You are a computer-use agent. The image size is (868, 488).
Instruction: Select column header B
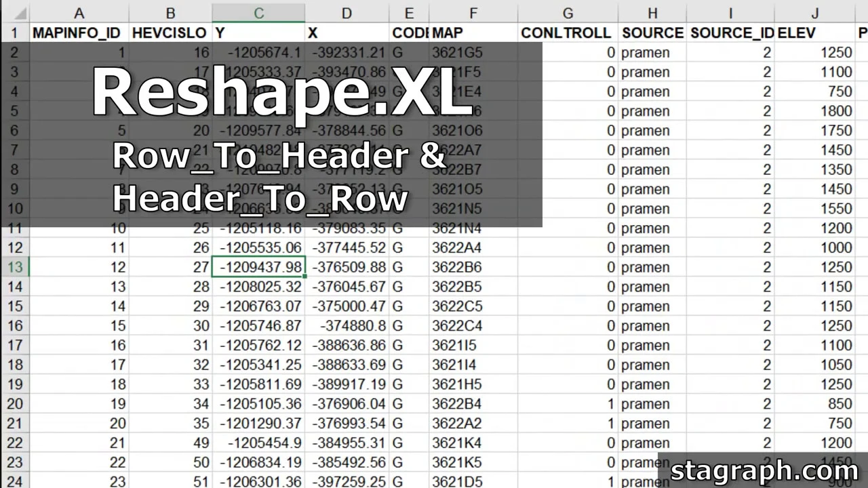click(170, 13)
